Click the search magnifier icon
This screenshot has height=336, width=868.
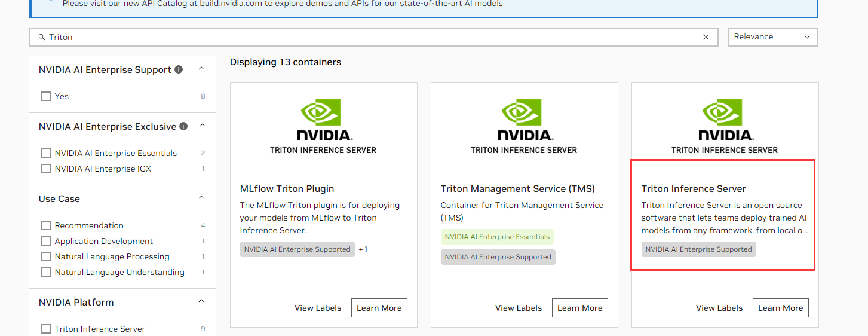point(41,37)
